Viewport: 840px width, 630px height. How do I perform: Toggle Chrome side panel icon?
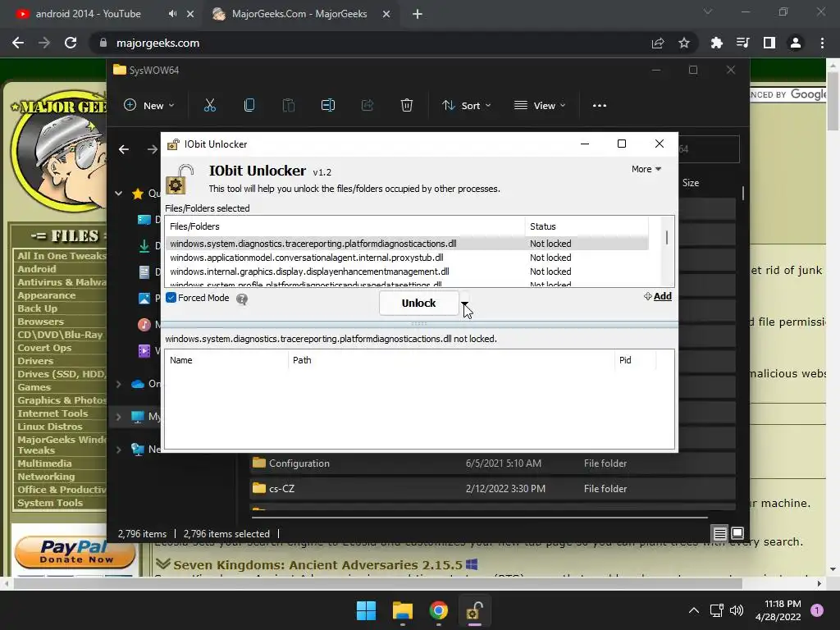(769, 43)
